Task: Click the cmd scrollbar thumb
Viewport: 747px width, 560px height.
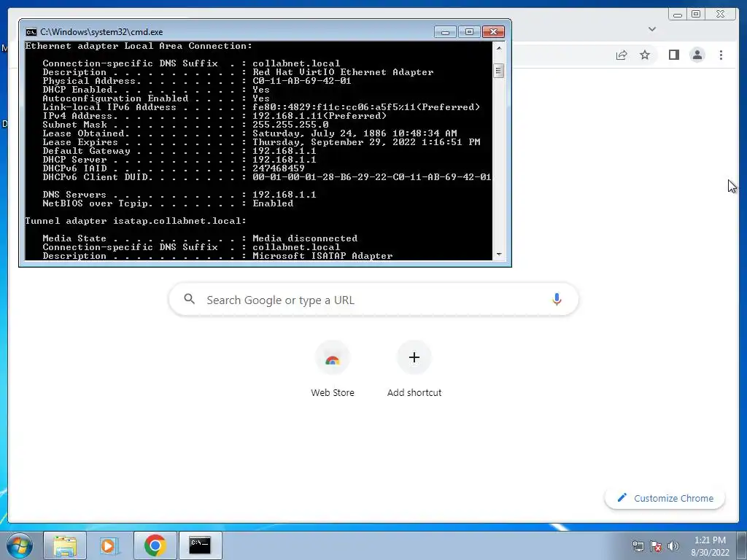Action: tap(499, 71)
